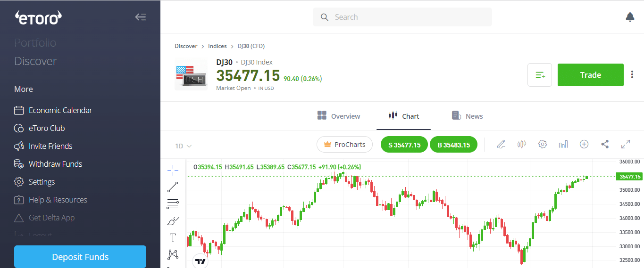Toggle the pencil drawing toolbar
644x268 pixels.
click(x=501, y=145)
